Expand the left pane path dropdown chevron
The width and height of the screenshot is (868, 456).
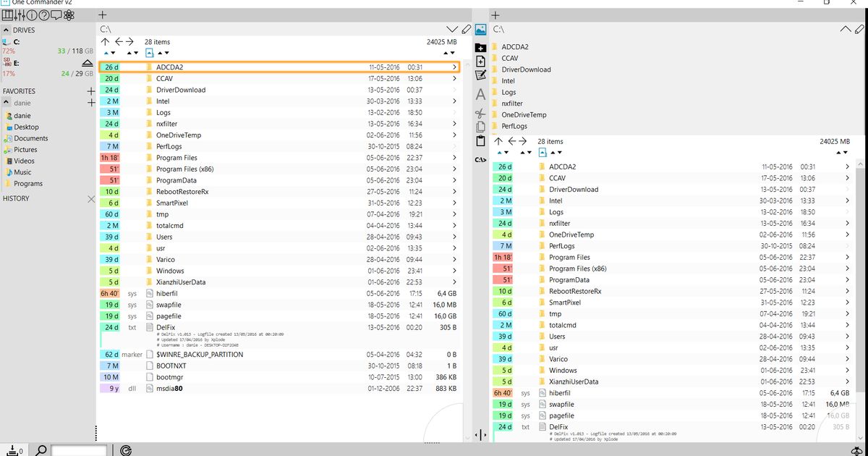(x=453, y=30)
